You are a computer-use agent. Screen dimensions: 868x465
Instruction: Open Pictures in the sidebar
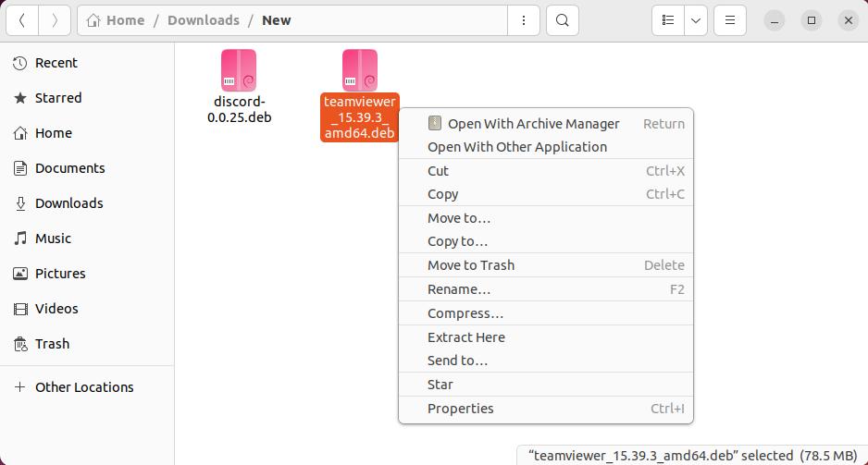pyautogui.click(x=87, y=274)
